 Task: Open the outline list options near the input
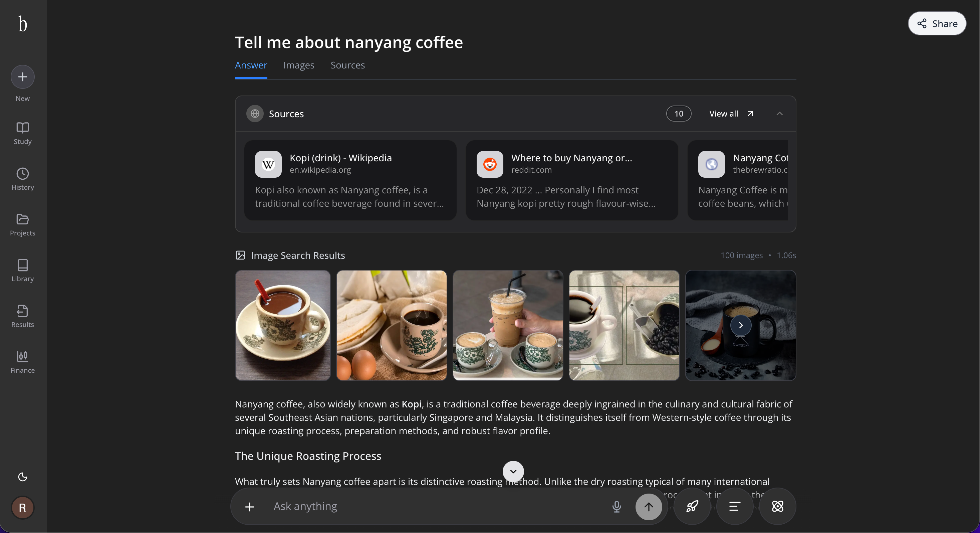click(734, 506)
